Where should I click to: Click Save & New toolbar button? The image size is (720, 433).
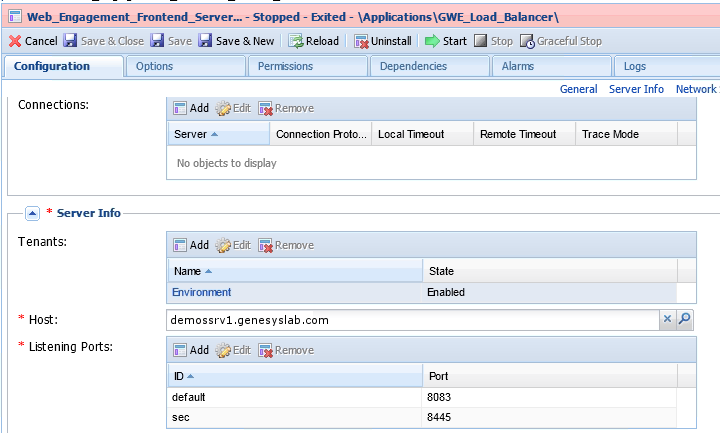point(236,41)
